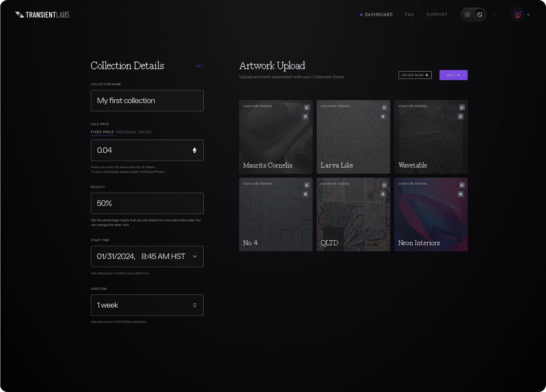The width and height of the screenshot is (546, 392).
Task: Open the FAQ nav item
Action: (409, 15)
